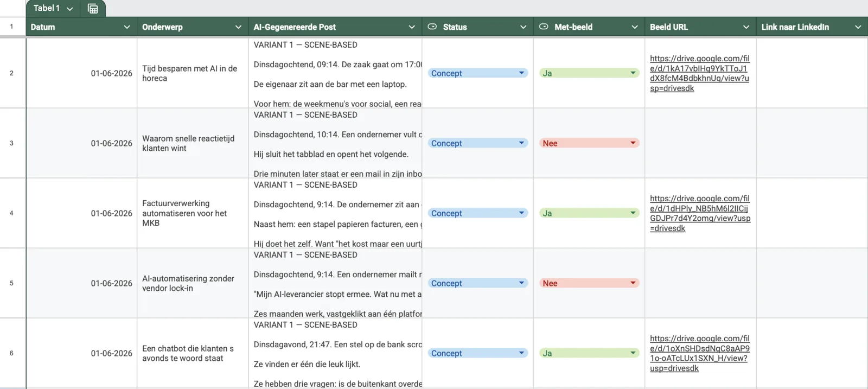Open the AI-Gegenereerde Post column menu arrow
Image resolution: width=868 pixels, height=389 pixels.
(x=412, y=27)
